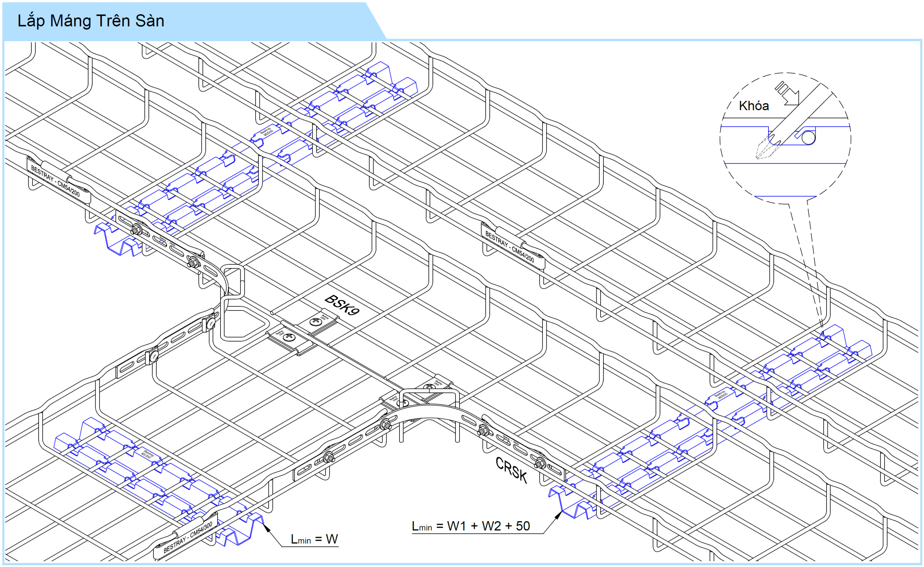
Task: Click the arrowhead of Lmin = W1 + W2 + 50 leader
Action: pos(558,515)
